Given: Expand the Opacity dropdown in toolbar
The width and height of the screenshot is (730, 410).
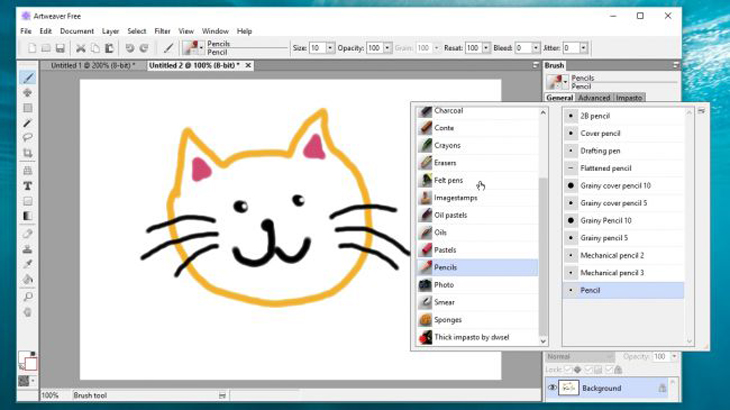Looking at the screenshot, I should tap(387, 48).
